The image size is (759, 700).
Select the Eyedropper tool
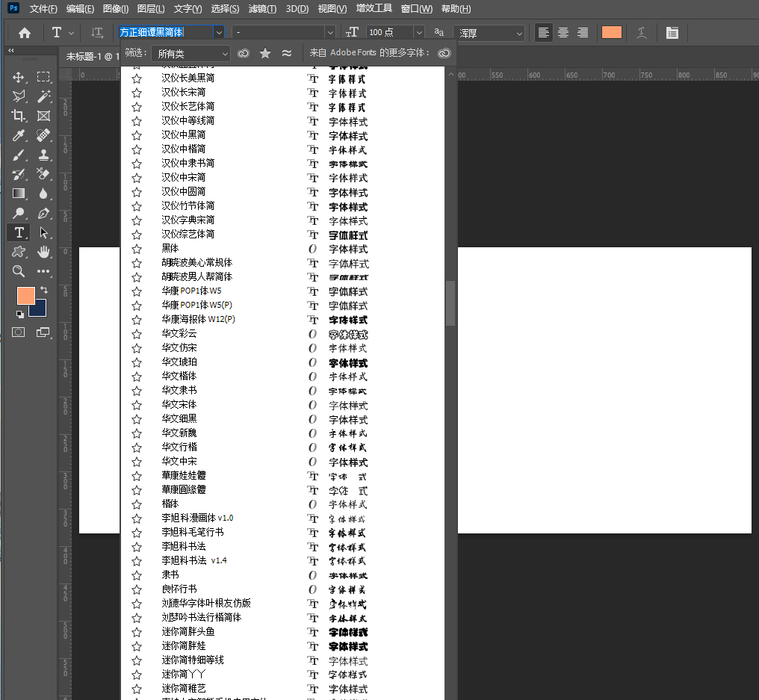tap(19, 135)
